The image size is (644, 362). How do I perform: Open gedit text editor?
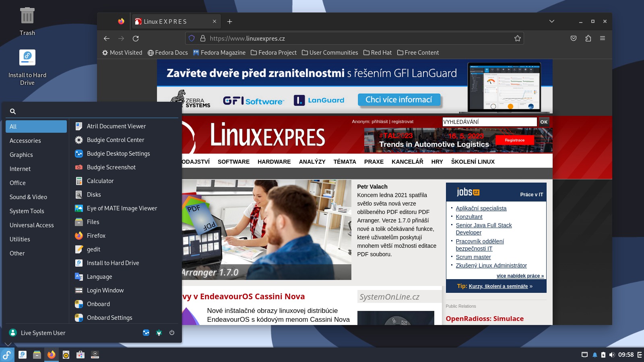point(124,249)
